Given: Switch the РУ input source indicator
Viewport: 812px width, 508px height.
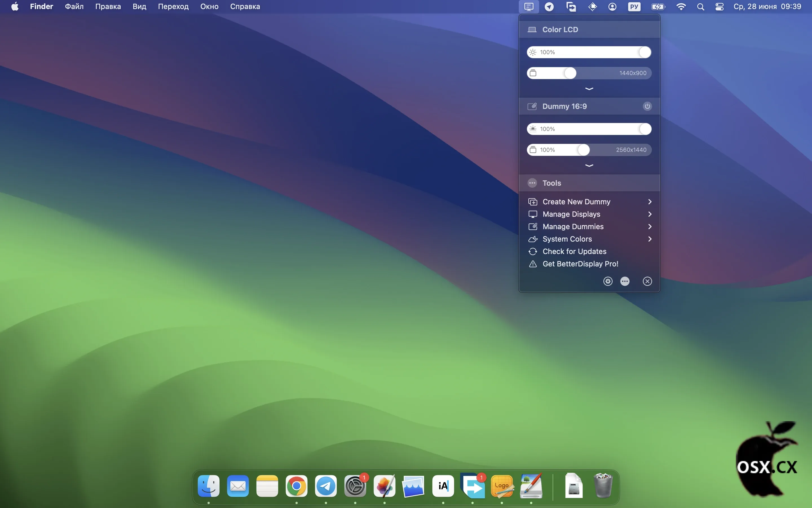Looking at the screenshot, I should 634,7.
